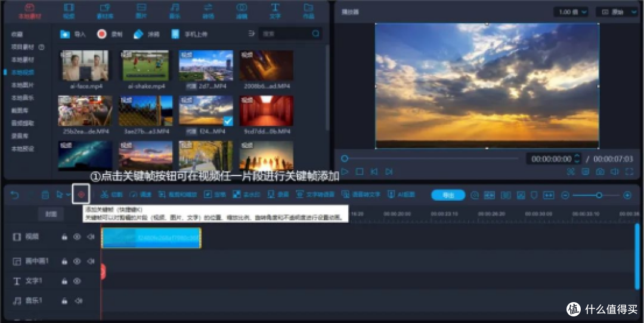Viewport: 644px width, 323px height.
Task: Click the undo arrow in timeline toolbar
Action: click(x=14, y=195)
